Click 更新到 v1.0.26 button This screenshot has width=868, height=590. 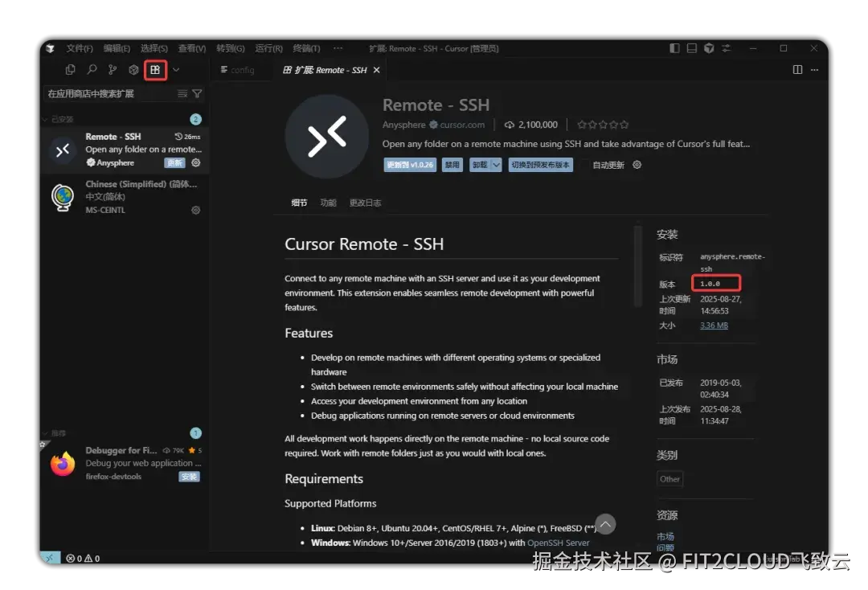click(x=410, y=165)
